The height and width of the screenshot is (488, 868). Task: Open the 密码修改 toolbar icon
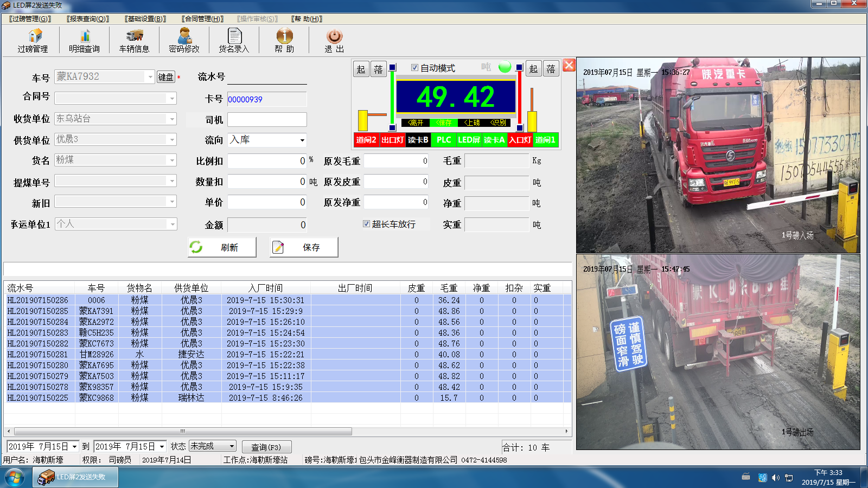[x=184, y=41]
